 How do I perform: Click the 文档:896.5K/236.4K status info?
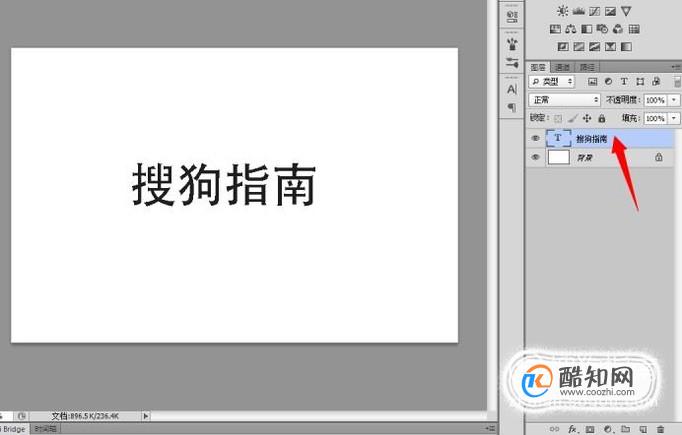85,416
